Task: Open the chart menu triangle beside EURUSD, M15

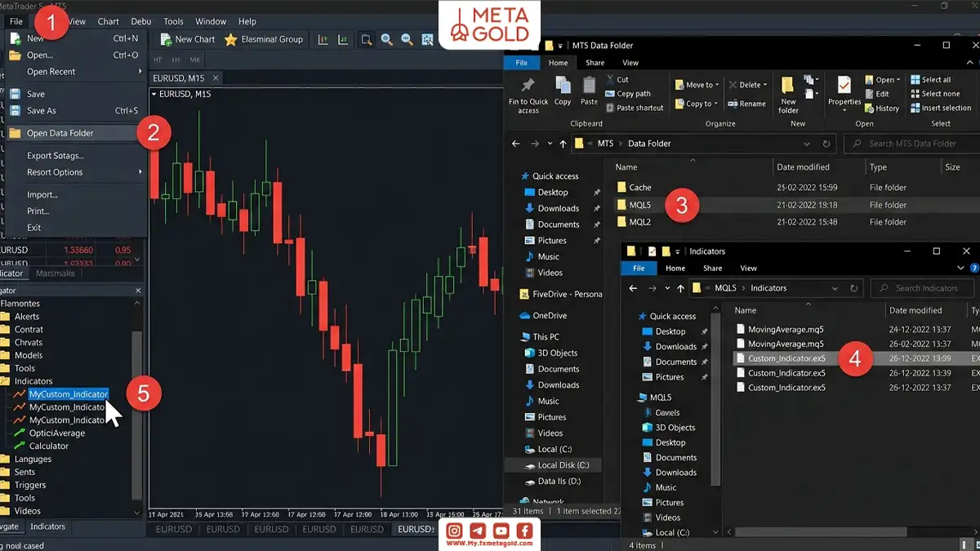Action: tap(154, 94)
